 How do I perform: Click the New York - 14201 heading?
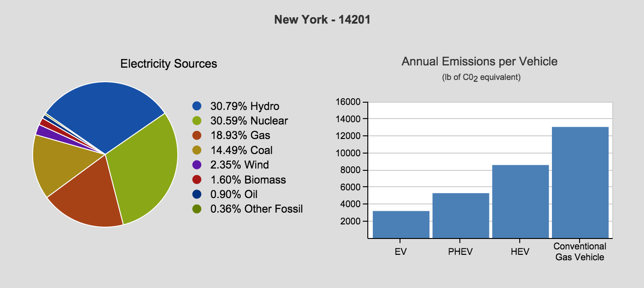(322, 20)
